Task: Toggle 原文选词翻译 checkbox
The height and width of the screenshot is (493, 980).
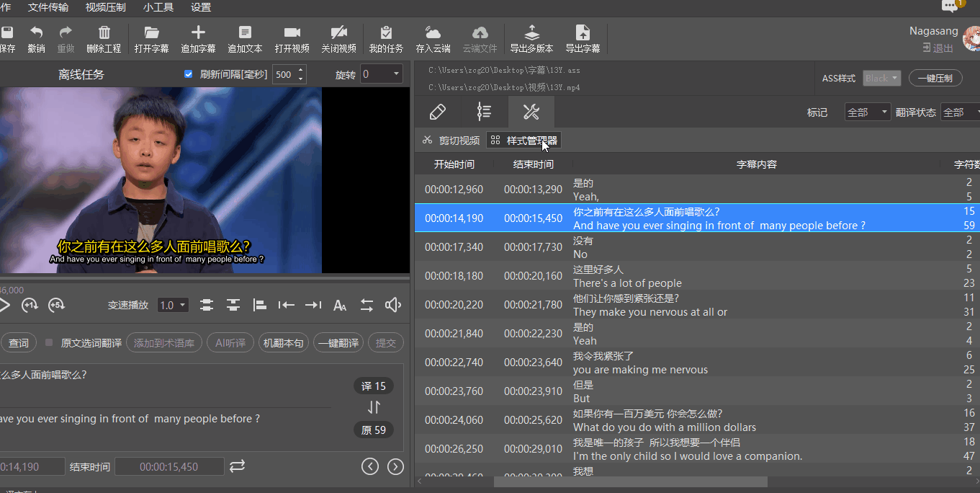Action: tap(49, 343)
